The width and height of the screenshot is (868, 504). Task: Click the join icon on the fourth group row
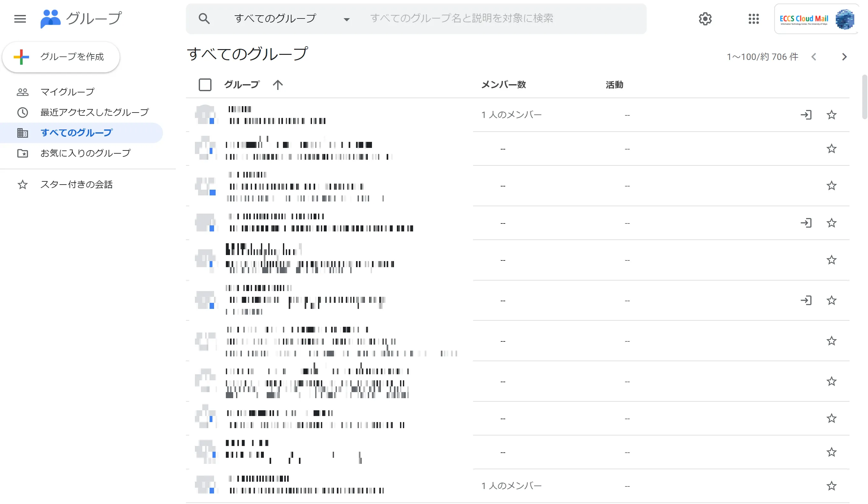click(806, 223)
